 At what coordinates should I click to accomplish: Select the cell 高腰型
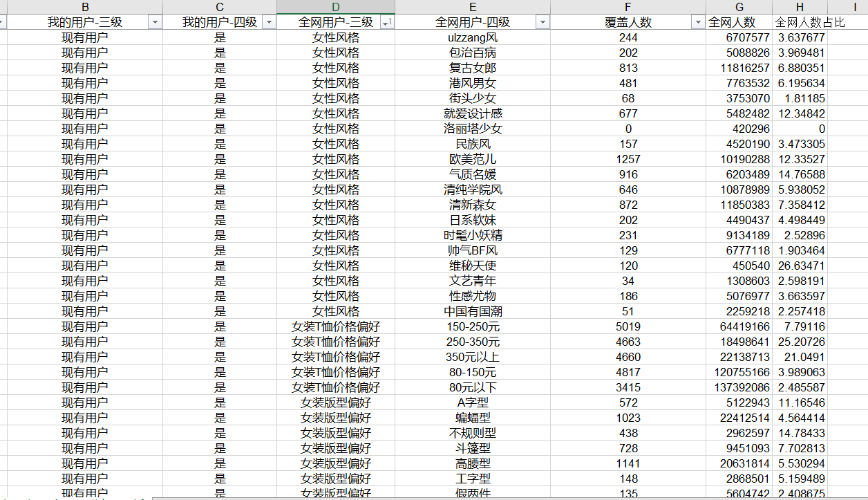point(473,463)
